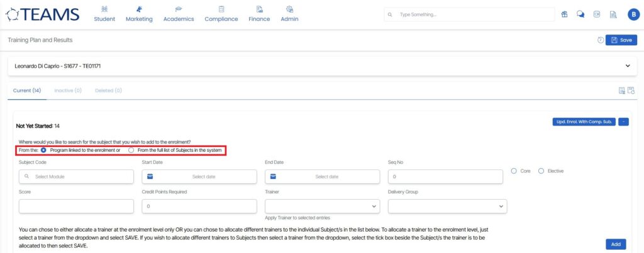Select 'Program linked to the enrolment' radio option
Screen dimensions: 644x253
click(43, 151)
